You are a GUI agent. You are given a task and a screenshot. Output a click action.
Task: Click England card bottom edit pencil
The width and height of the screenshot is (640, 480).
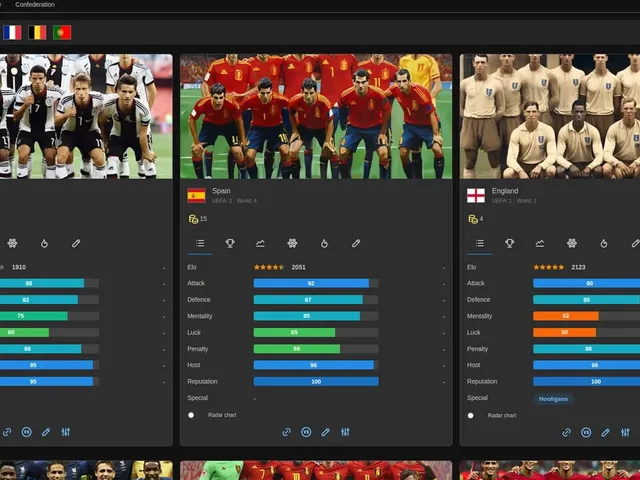[605, 432]
